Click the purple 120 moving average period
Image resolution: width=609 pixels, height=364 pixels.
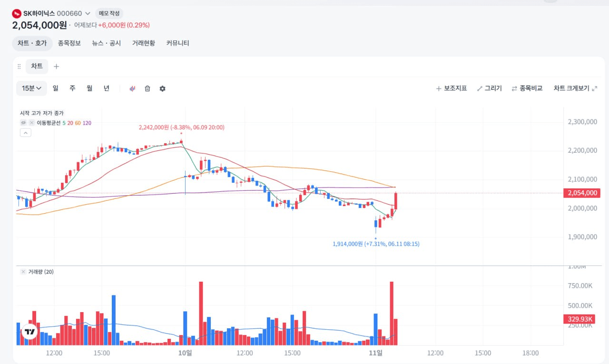[87, 123]
